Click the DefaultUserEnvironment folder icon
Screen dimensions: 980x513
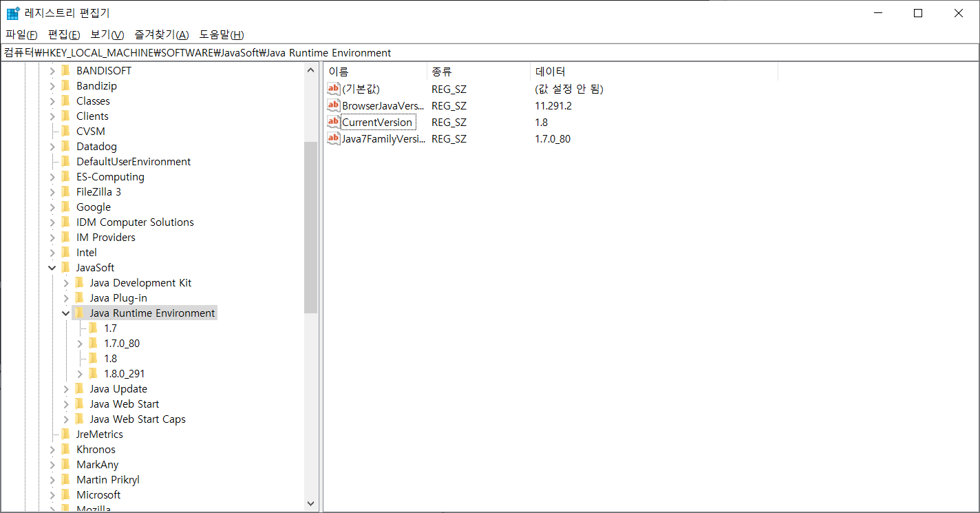(x=66, y=161)
